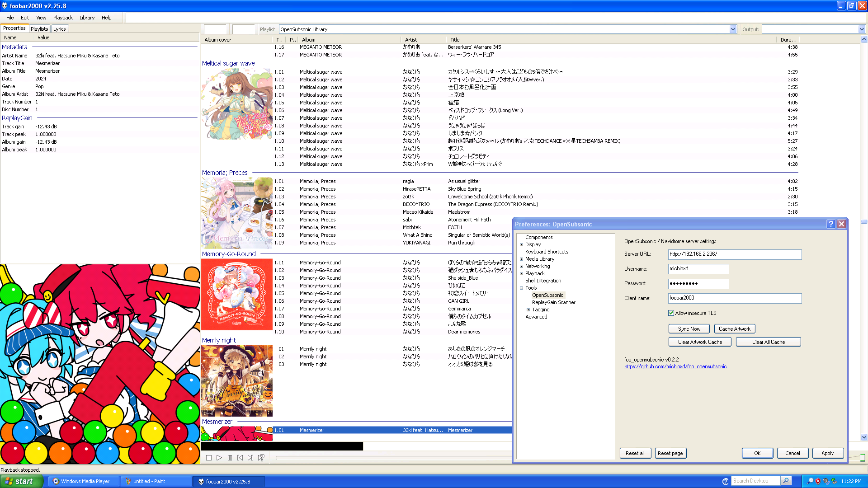Click the Search Desktop input box
The height and width of the screenshot is (488, 868).
coord(756,481)
